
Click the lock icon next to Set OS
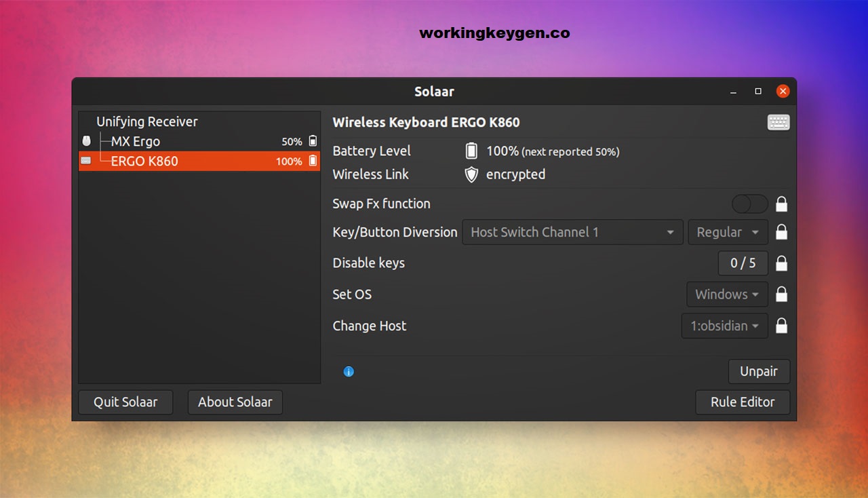click(x=781, y=294)
